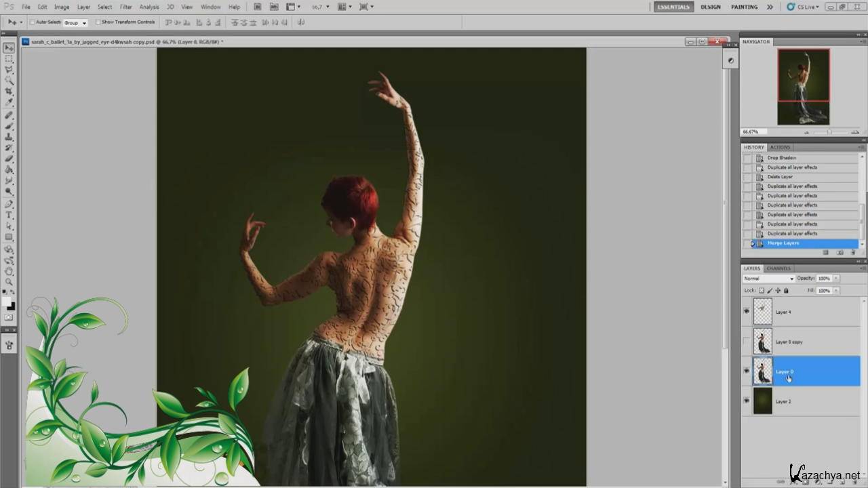
Task: Open the Auto-Select Group dropdown
Action: pos(75,22)
